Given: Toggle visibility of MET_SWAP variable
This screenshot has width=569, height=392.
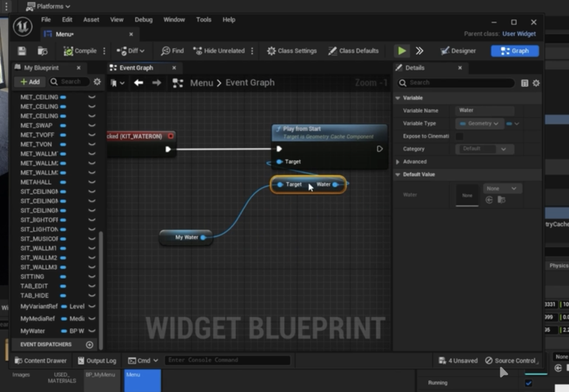Looking at the screenshot, I should [x=92, y=125].
